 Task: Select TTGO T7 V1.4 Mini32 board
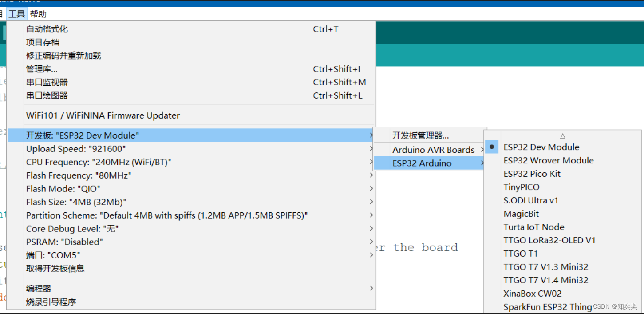coord(562,280)
